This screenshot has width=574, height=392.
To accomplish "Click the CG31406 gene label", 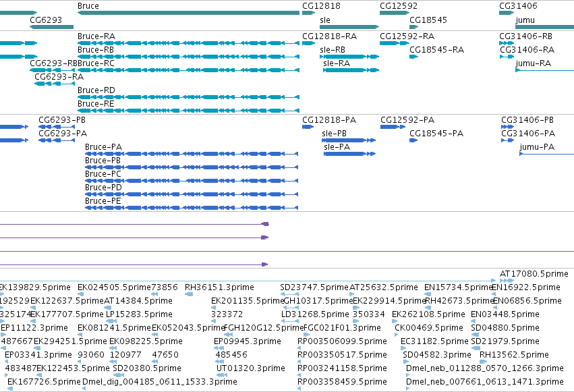I will point(518,6).
